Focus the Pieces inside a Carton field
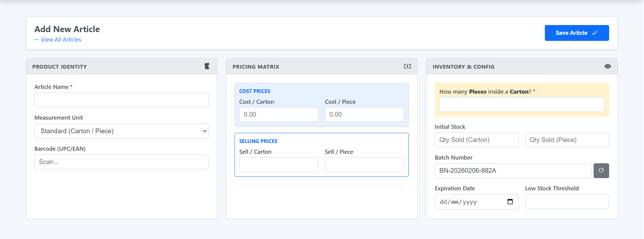The width and height of the screenshot is (644, 239). (x=522, y=104)
